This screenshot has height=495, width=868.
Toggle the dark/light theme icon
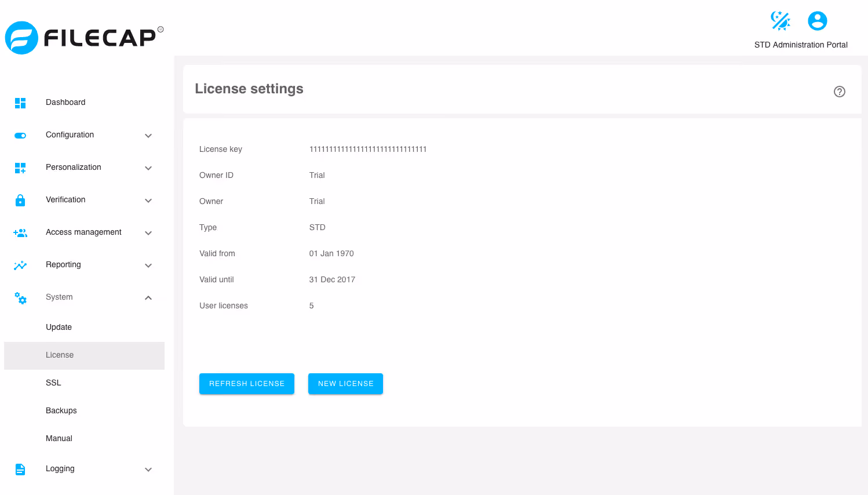[x=781, y=21]
